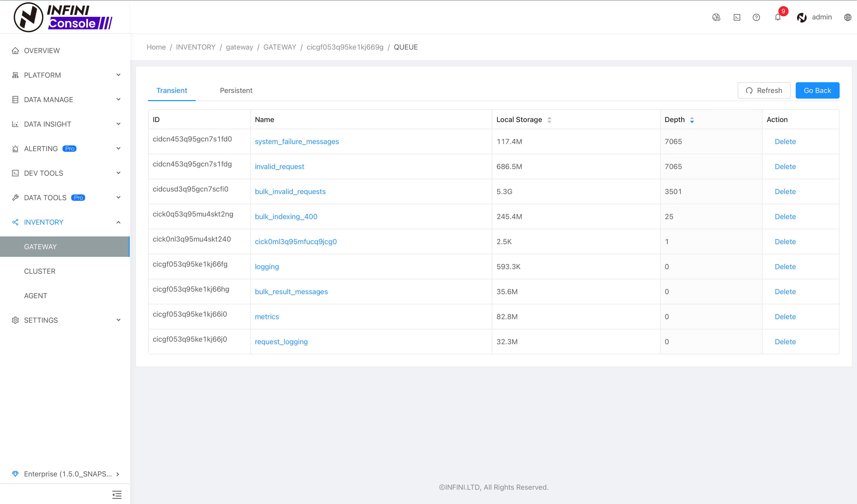Click the admin user profile icon
857x504 pixels.
802,17
